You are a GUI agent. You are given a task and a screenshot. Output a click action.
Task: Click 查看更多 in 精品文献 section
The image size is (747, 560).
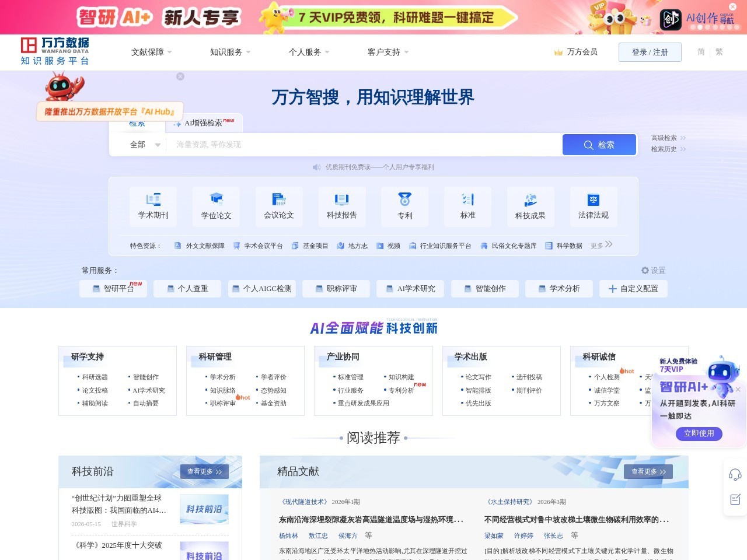pyautogui.click(x=648, y=471)
